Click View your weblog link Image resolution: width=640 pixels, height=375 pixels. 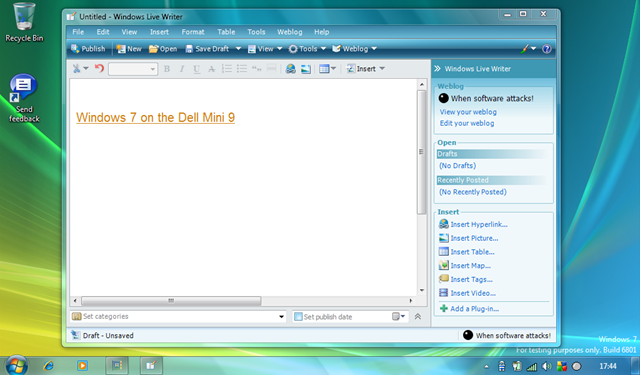click(468, 112)
